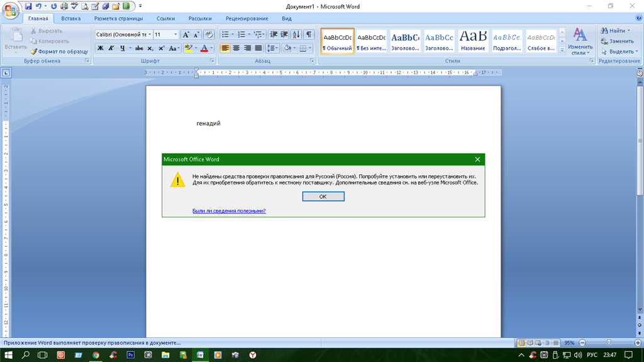Viewport: 644px width, 362px height.
Task: Increase paragraph indent
Action: (284, 35)
